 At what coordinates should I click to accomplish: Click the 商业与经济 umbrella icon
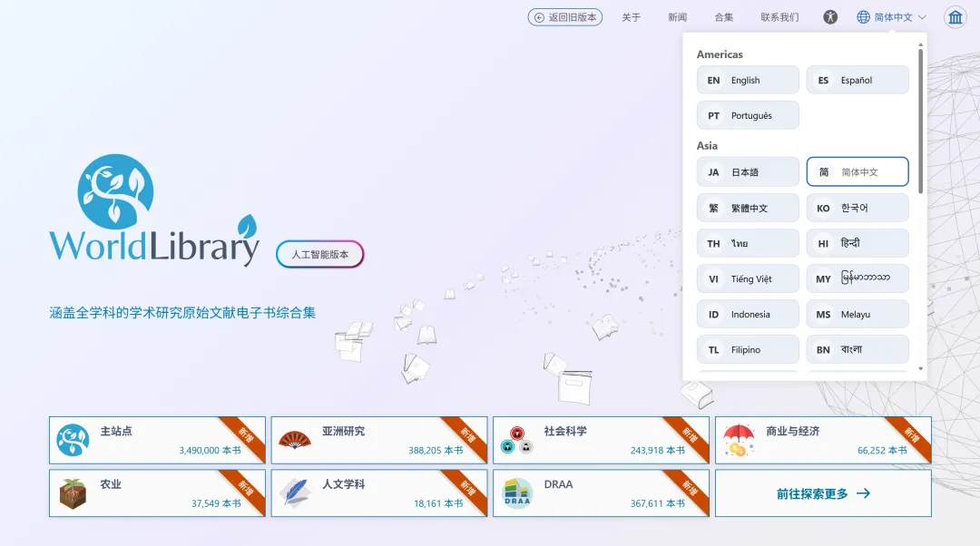(x=739, y=440)
